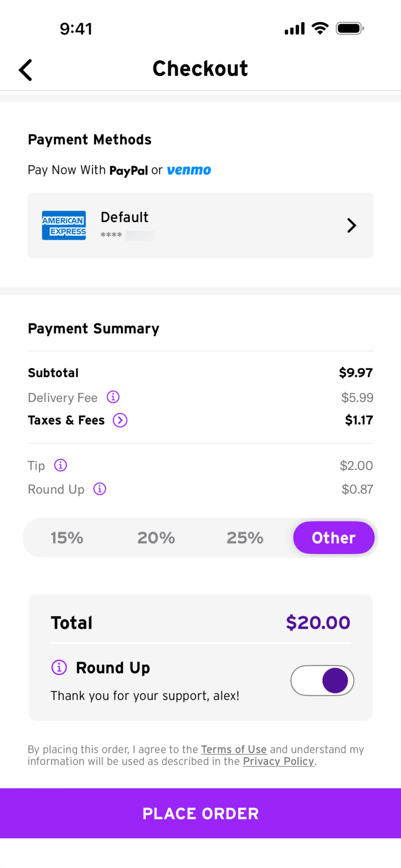Tap the PayPal logo
401x868 pixels.
tap(128, 170)
